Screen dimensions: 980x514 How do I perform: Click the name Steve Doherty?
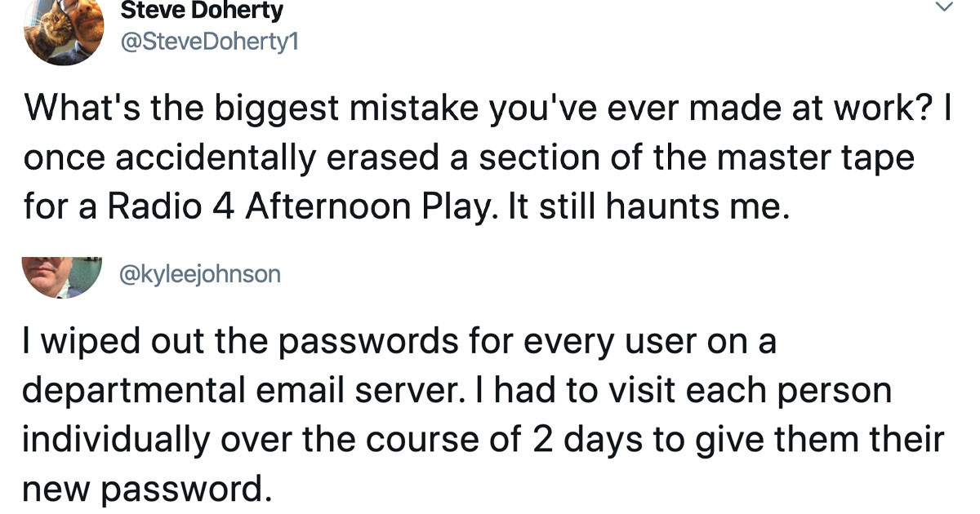[x=200, y=11]
